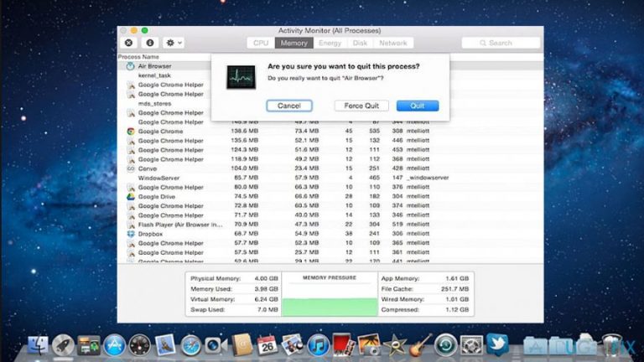Click the App Memory 1.61 GB stat

point(424,278)
